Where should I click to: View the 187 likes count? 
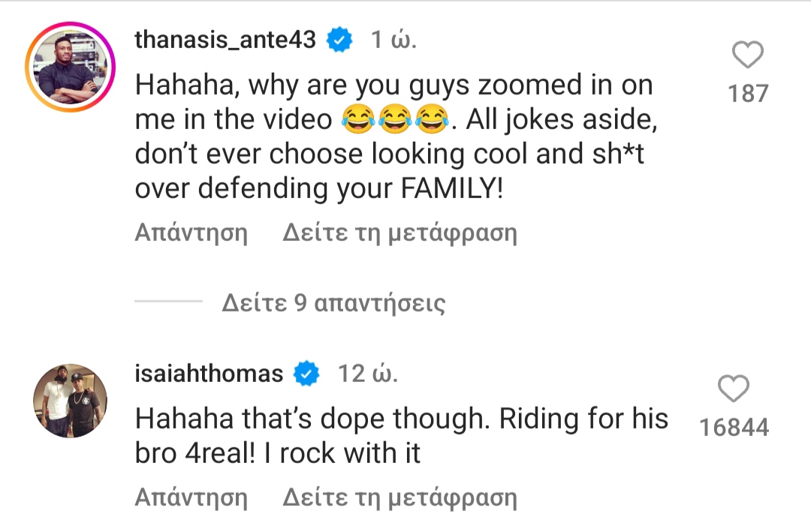click(748, 94)
